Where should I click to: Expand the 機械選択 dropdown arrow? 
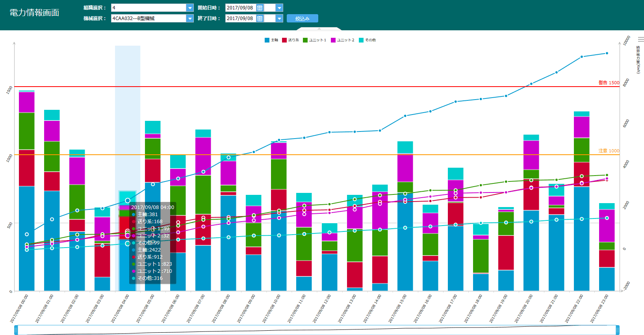point(190,19)
